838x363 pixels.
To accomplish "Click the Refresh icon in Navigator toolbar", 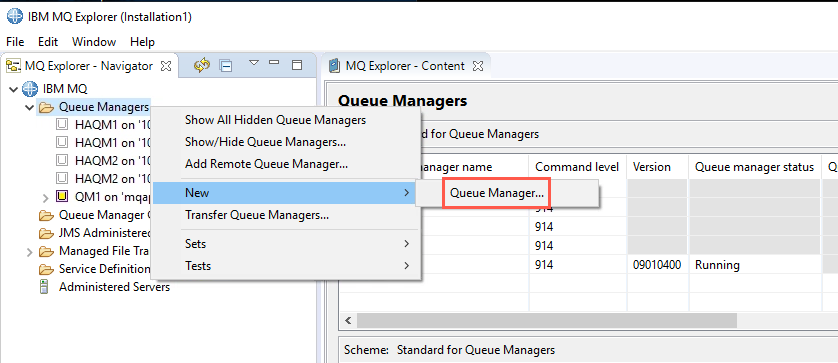I will point(202,66).
